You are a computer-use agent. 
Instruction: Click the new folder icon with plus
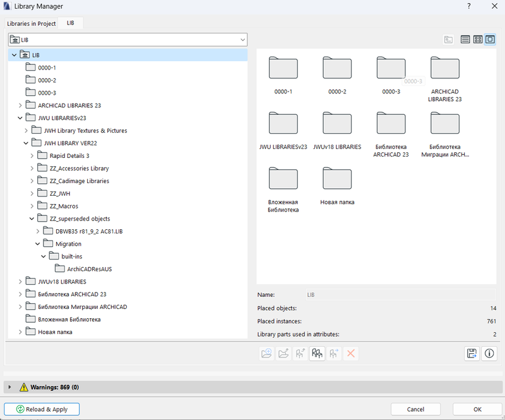click(x=266, y=354)
